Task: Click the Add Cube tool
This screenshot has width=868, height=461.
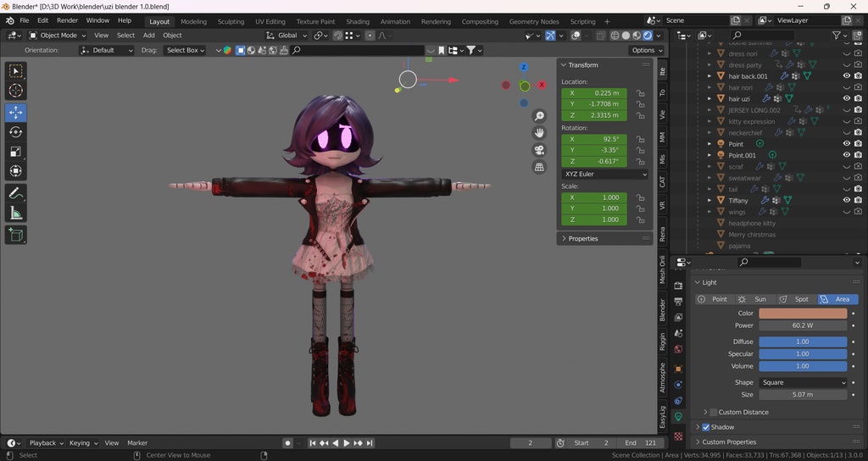Action: click(x=15, y=235)
